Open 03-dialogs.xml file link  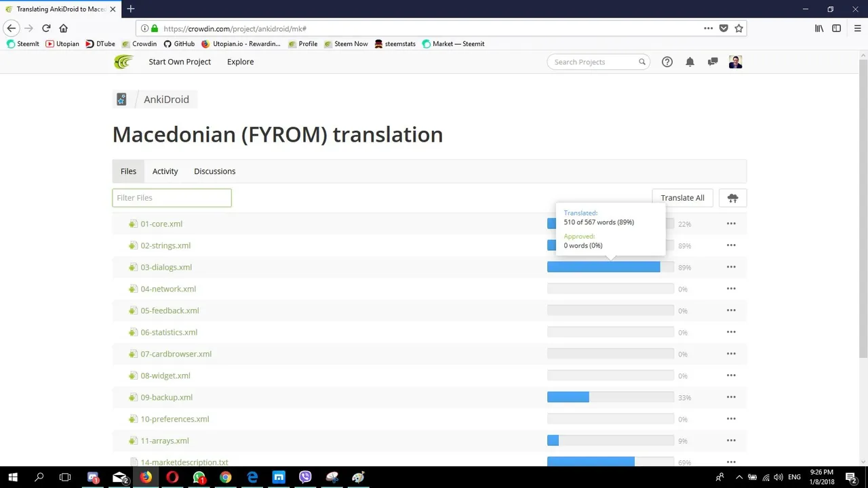point(166,267)
